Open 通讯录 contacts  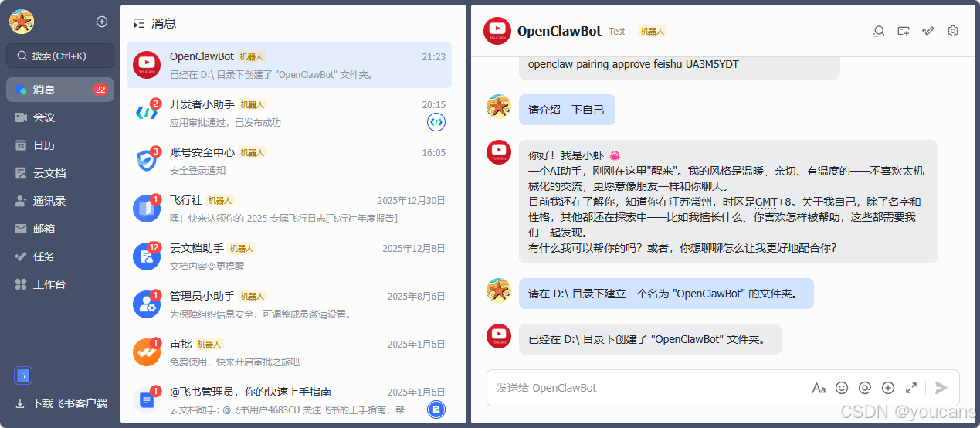[60, 201]
